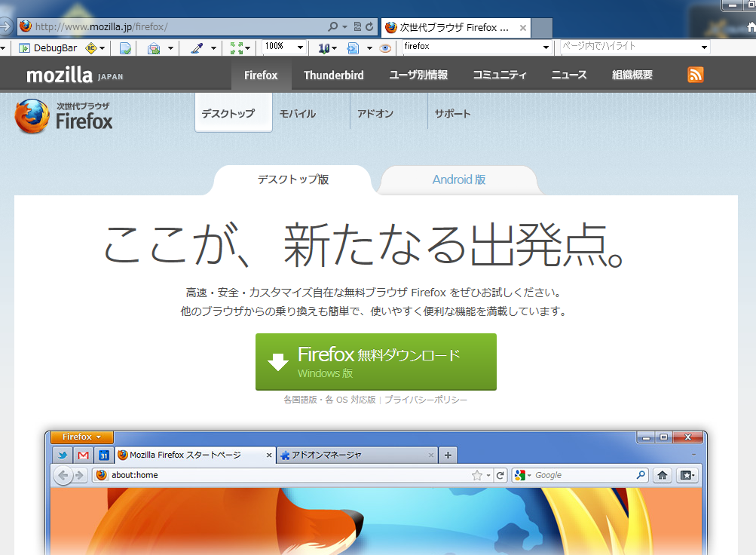Open the 100% zoom level dropdown
756x555 pixels.
pyautogui.click(x=299, y=47)
